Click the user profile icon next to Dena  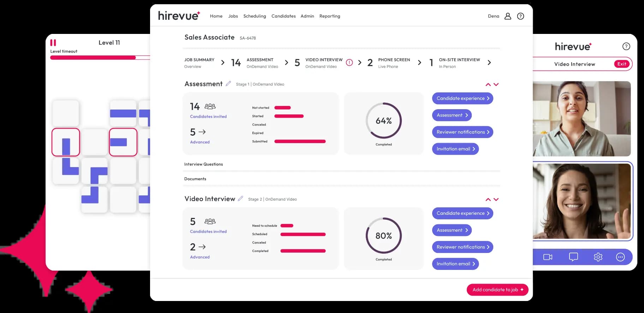[x=508, y=16]
